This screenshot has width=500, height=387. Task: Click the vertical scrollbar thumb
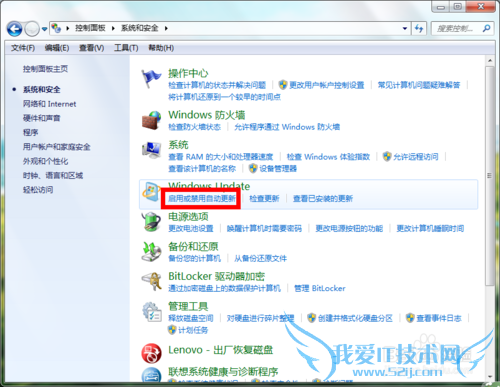click(x=490, y=176)
